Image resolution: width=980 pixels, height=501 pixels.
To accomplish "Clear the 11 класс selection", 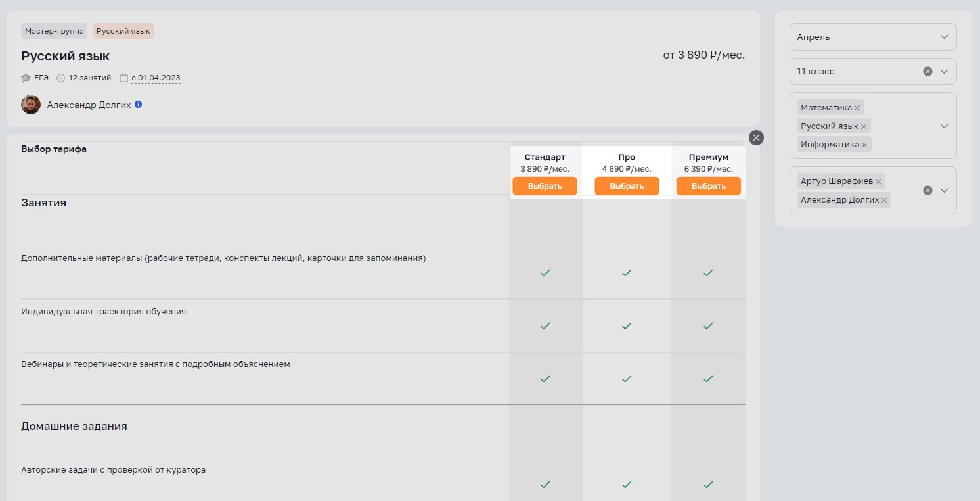I will [927, 71].
